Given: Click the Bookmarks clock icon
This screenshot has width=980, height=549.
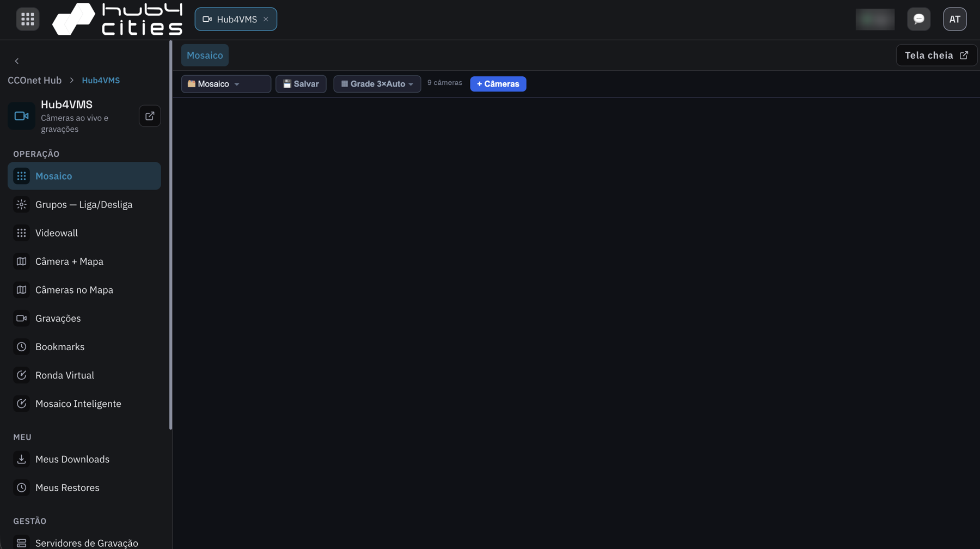Looking at the screenshot, I should [x=21, y=347].
